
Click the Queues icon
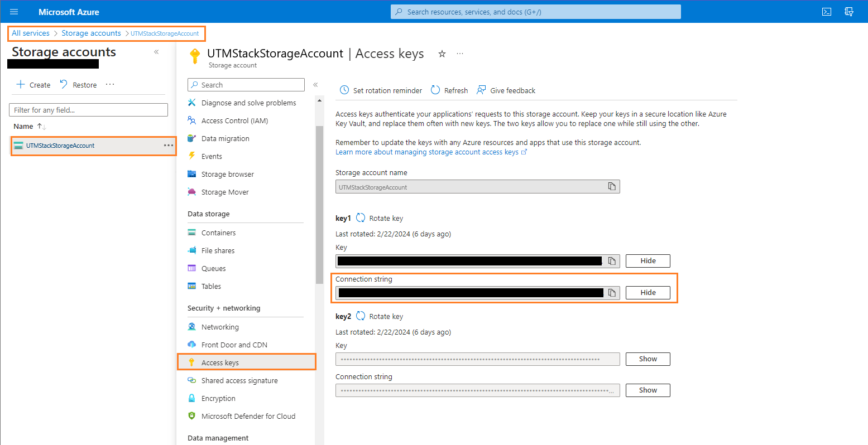pos(192,268)
